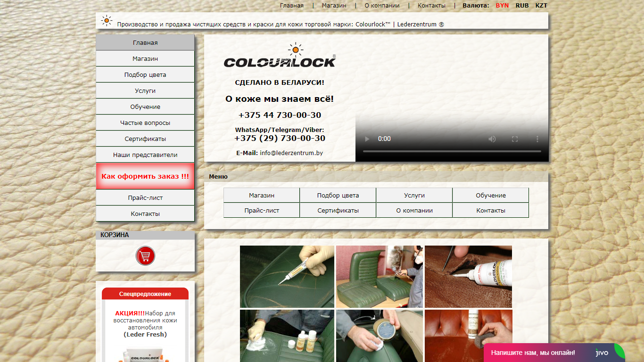Switch currency to RUB

[x=522, y=6]
